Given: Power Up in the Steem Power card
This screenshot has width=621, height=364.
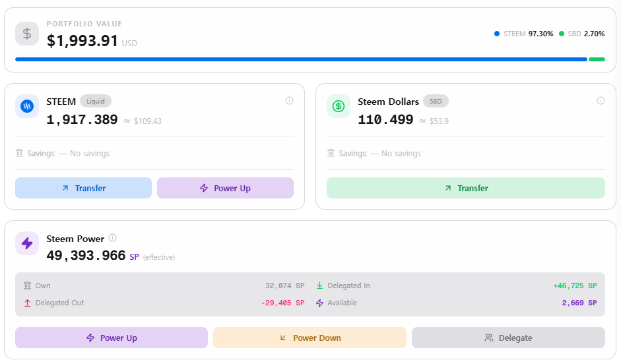Looking at the screenshot, I should coord(112,338).
